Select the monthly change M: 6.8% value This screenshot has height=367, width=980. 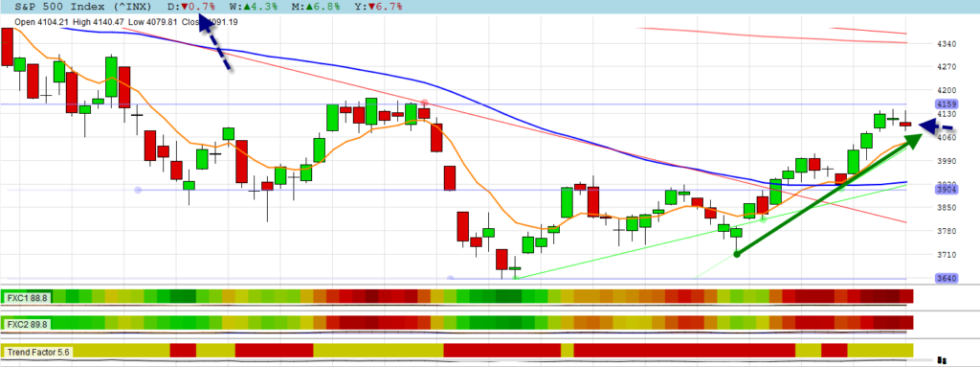point(317,7)
